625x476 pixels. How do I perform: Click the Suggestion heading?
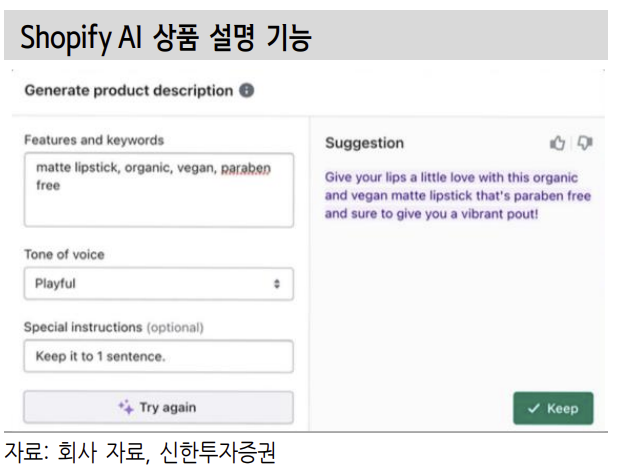click(x=364, y=143)
